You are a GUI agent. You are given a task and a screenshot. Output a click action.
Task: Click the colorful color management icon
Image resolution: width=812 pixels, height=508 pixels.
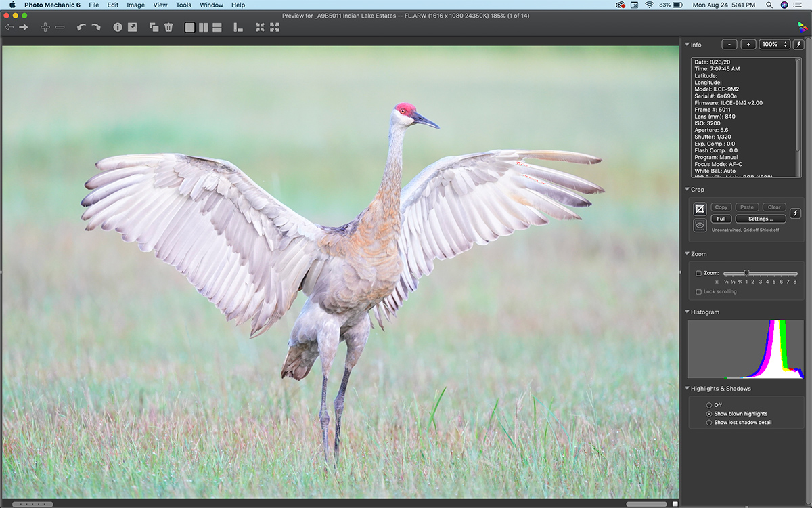(x=803, y=27)
